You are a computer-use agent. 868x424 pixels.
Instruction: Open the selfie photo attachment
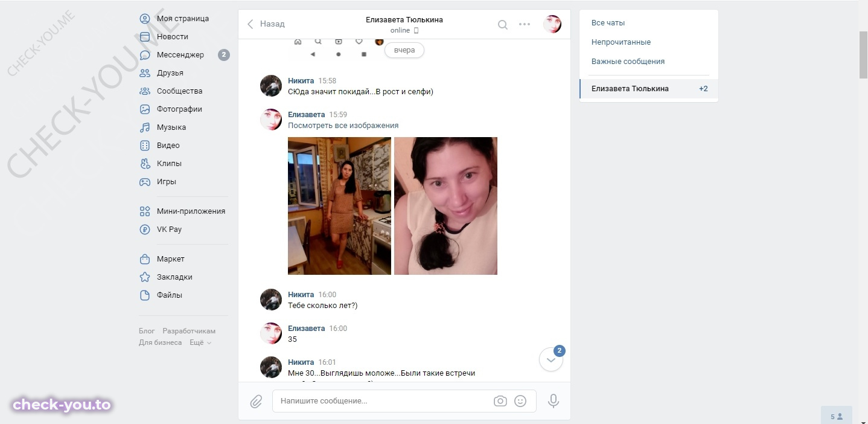(445, 206)
